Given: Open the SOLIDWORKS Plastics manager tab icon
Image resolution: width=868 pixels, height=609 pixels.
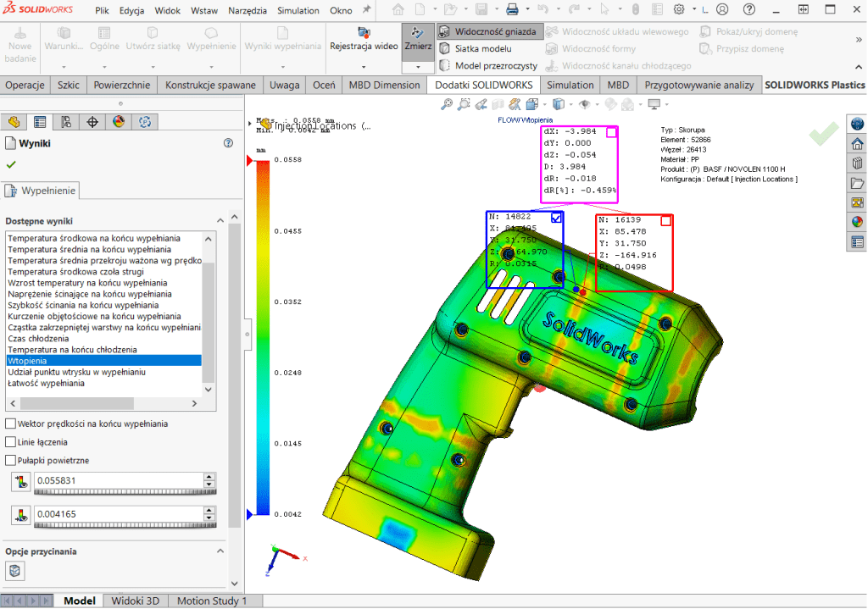Looking at the screenshot, I should pyautogui.click(x=145, y=122).
